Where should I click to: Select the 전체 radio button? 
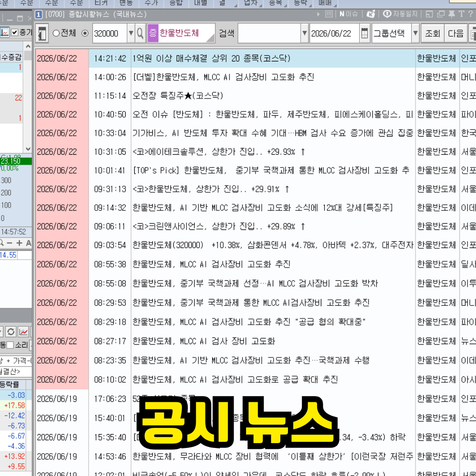pyautogui.click(x=56, y=33)
